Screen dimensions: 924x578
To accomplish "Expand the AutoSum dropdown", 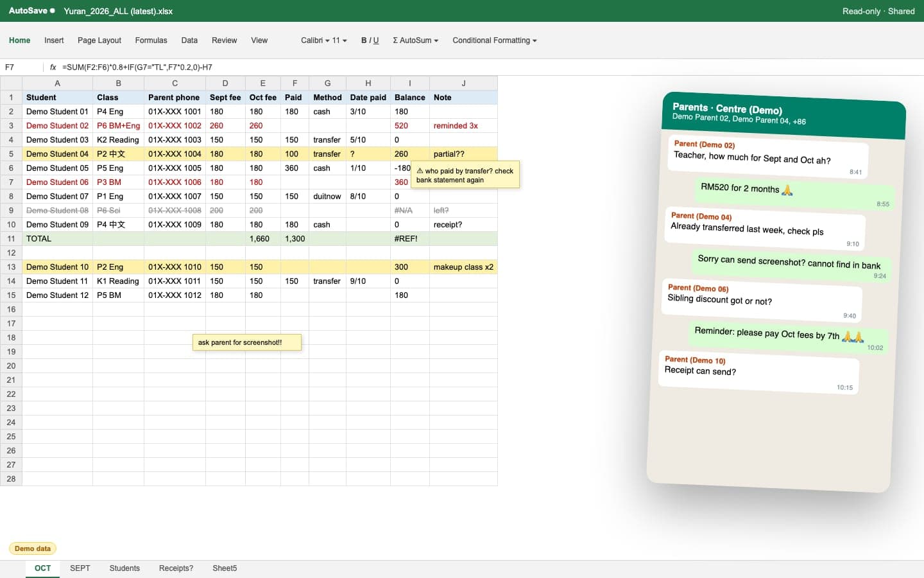I will coord(416,40).
